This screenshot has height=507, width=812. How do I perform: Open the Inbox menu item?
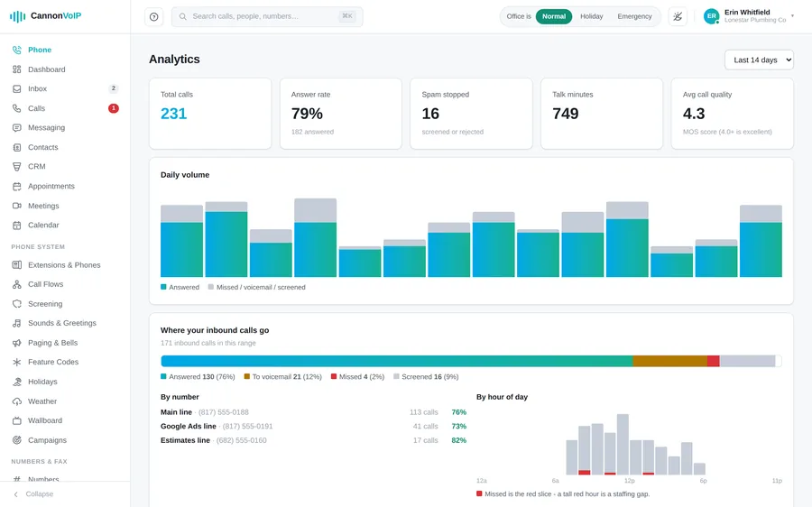tap(65, 88)
